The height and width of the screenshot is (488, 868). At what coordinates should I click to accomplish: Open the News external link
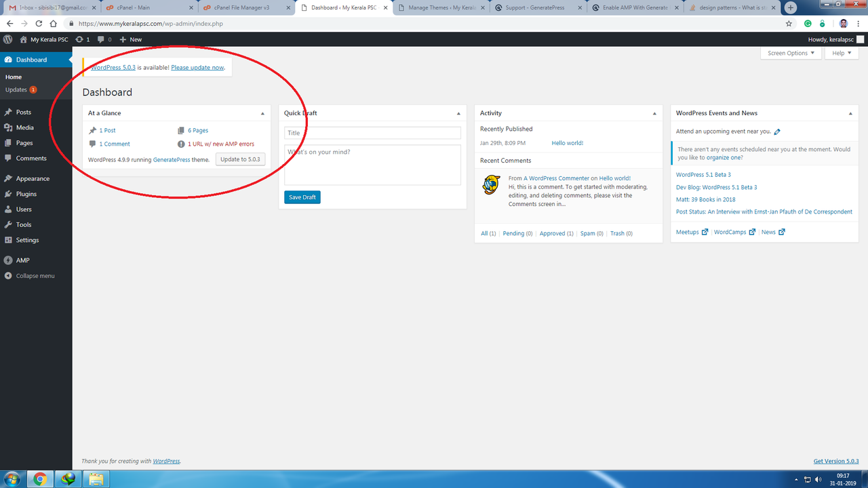[x=773, y=232]
